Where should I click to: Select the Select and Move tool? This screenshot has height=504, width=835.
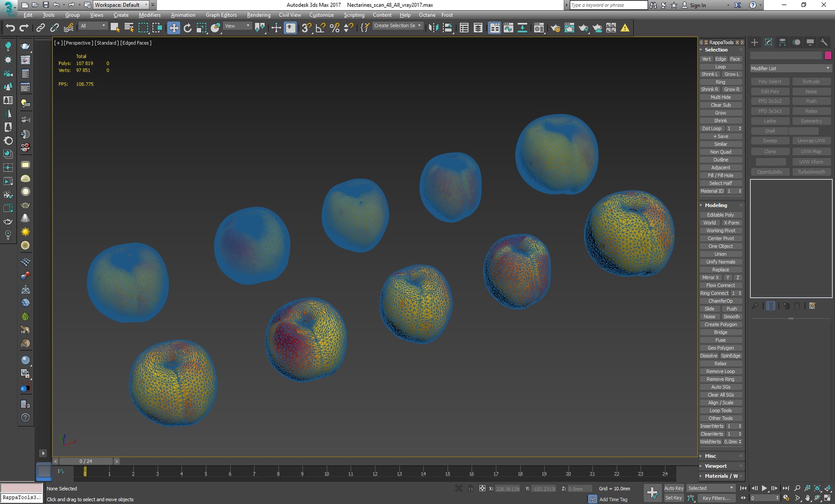click(173, 28)
